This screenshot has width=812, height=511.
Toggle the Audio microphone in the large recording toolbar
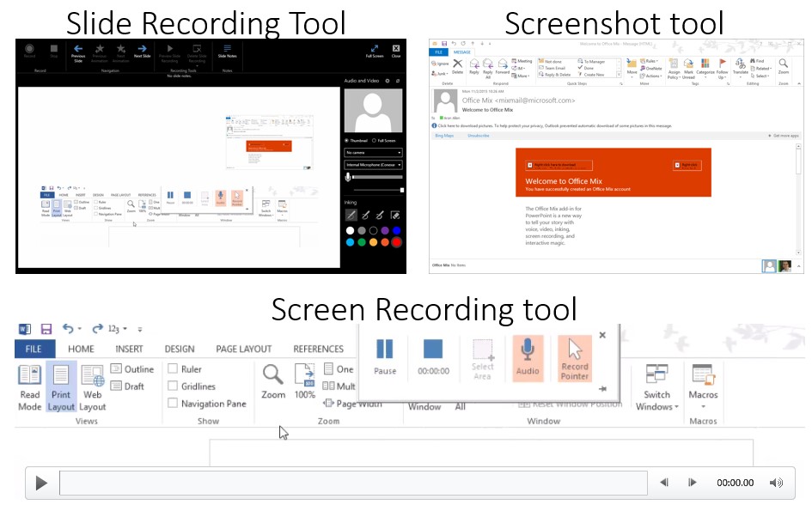[527, 355]
